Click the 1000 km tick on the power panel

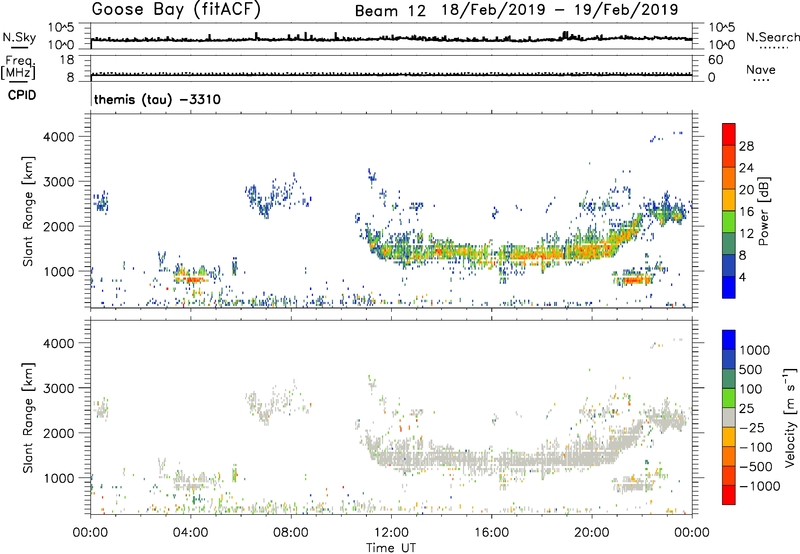[59, 271]
